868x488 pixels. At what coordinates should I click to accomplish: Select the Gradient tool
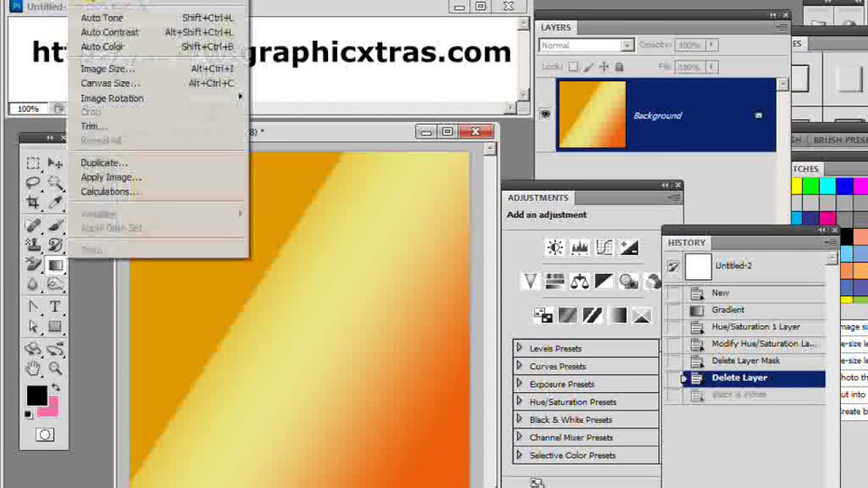[56, 265]
